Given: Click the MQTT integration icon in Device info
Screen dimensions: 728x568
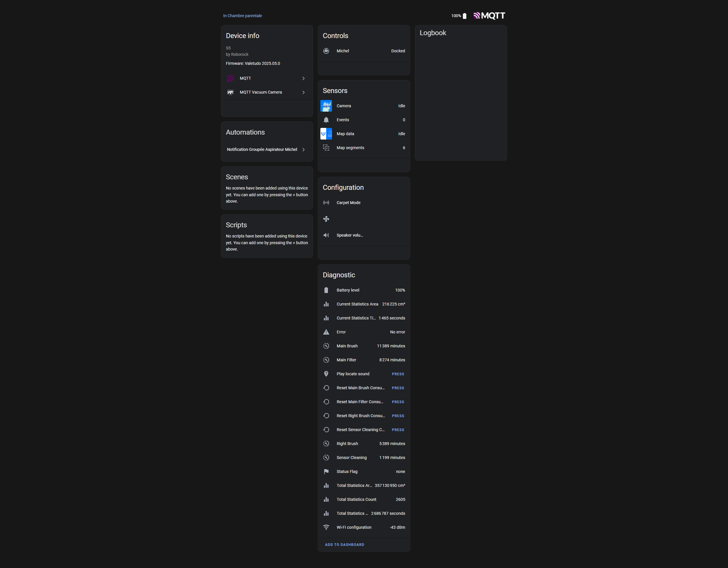Looking at the screenshot, I should (230, 78).
